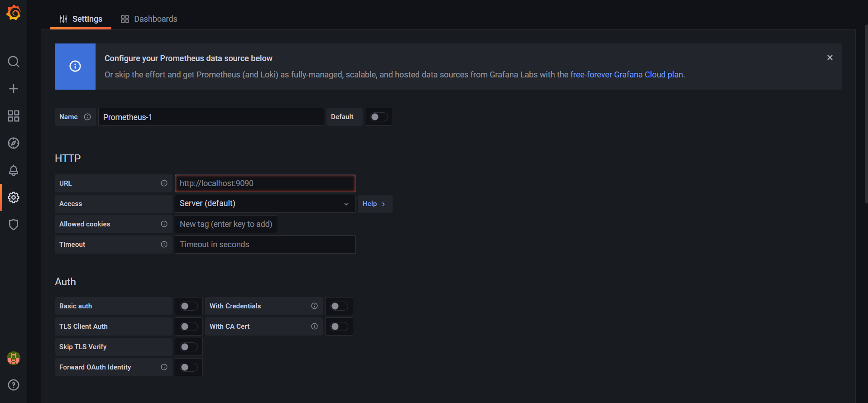868x403 pixels.
Task: Enable the TLS Client Auth switch
Action: coord(189,326)
